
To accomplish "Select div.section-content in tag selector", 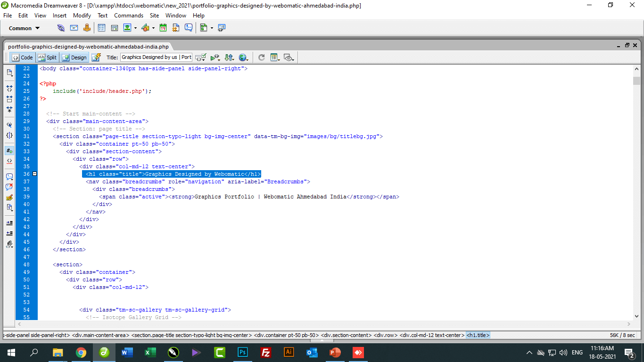I will (x=347, y=335).
